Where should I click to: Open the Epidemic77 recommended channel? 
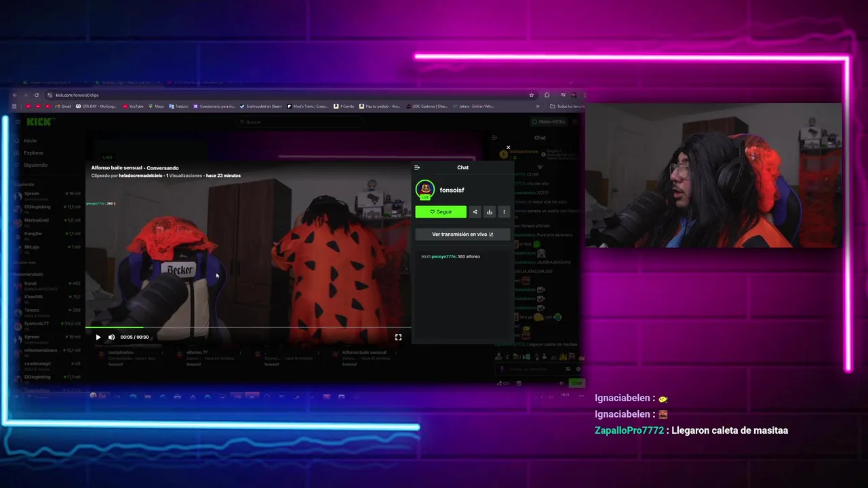coord(47,325)
